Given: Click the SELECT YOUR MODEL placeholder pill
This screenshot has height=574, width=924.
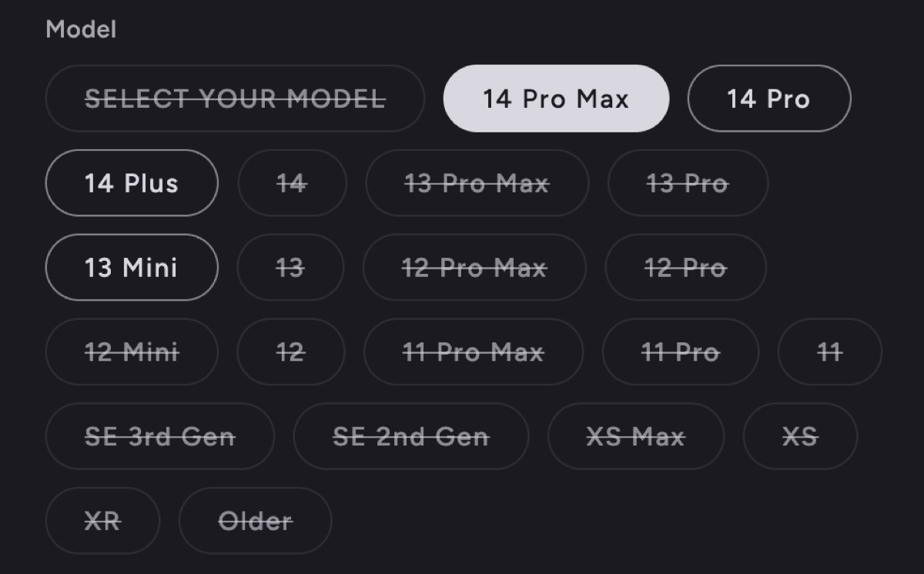Looking at the screenshot, I should (235, 98).
